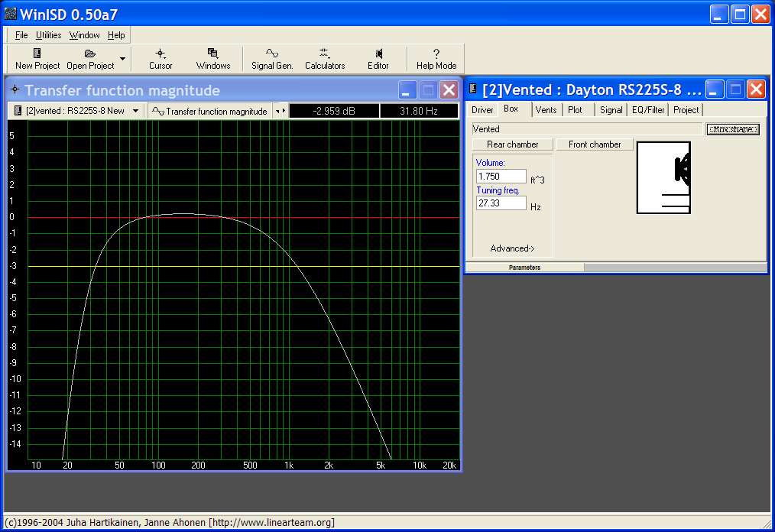Click the Parameters bar at panel bottom
Screen dimensions: 775x532
[524, 268]
